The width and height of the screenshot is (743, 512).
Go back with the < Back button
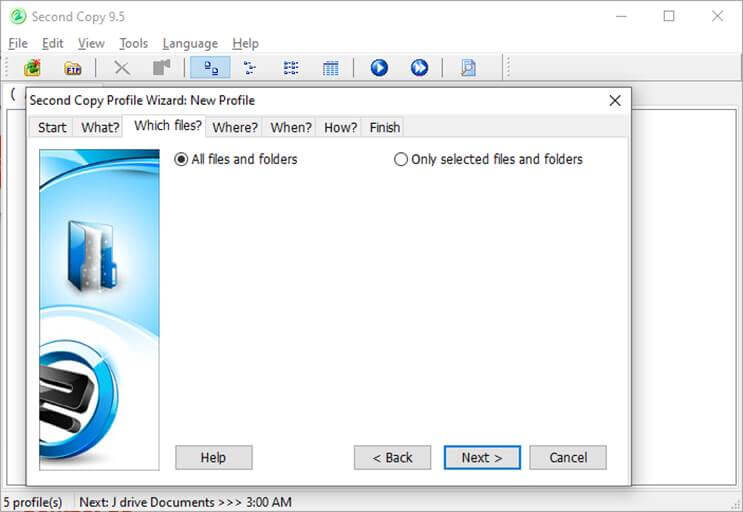(392, 458)
